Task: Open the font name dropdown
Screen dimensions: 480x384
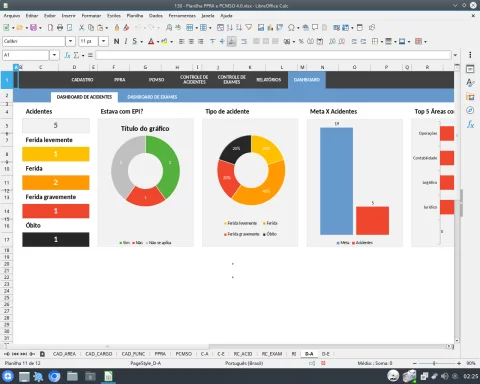Action: pyautogui.click(x=70, y=41)
